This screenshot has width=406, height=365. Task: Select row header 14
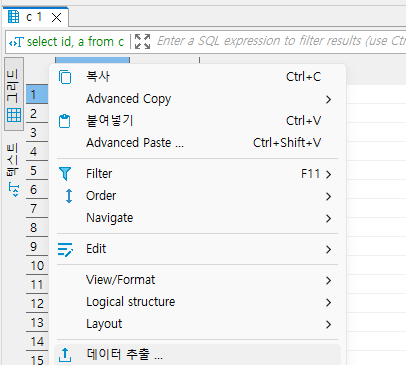point(37,341)
